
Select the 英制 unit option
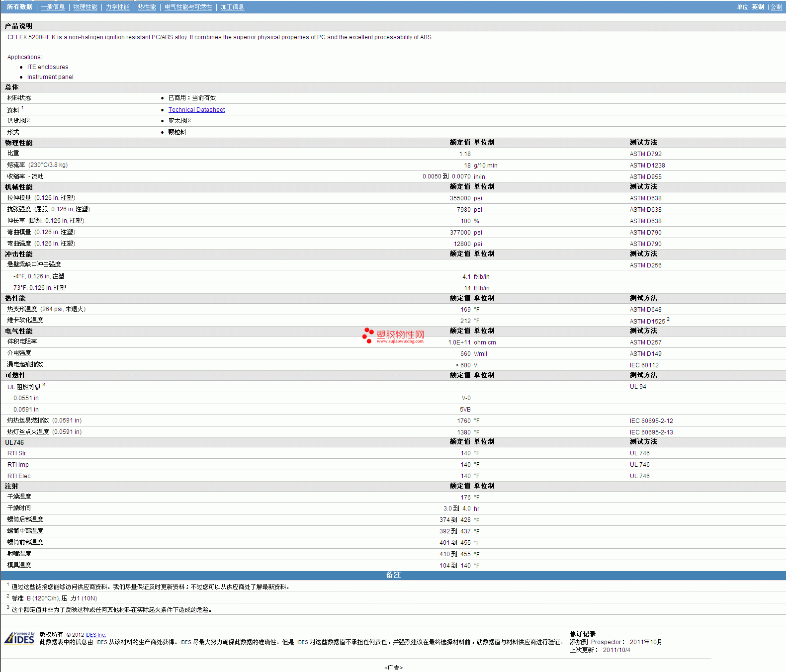(758, 7)
